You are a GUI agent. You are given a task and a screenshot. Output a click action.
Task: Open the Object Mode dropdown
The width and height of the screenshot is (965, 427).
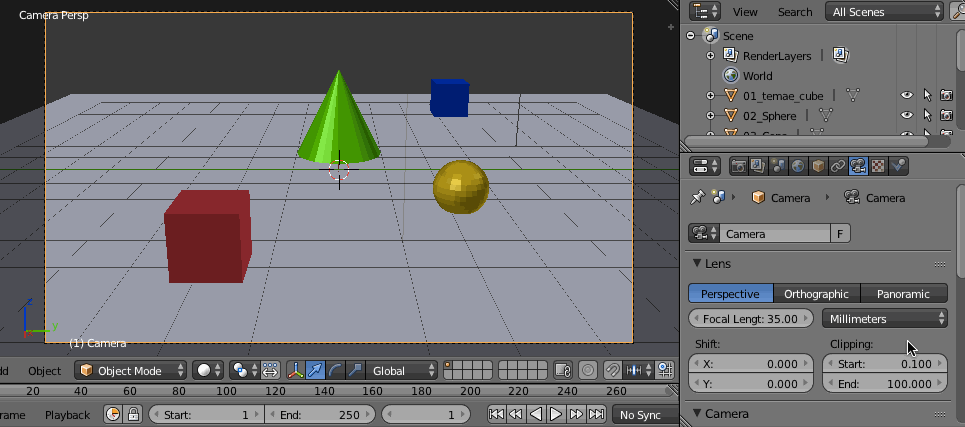130,370
